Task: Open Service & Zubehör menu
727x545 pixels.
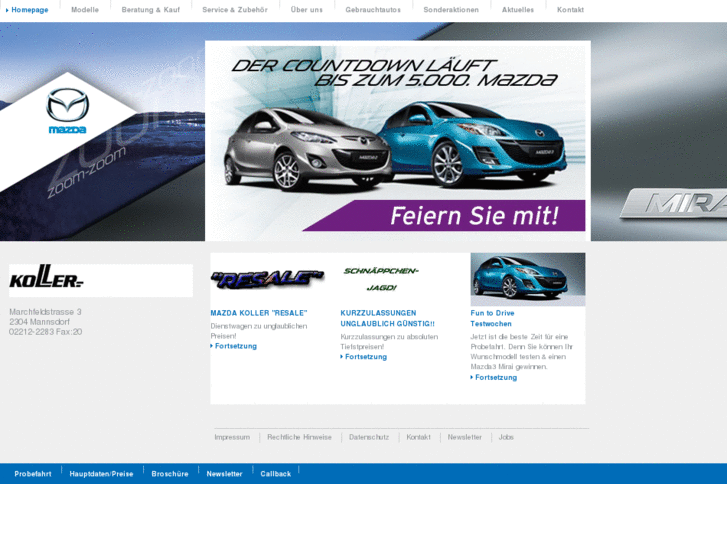Action: [x=235, y=10]
